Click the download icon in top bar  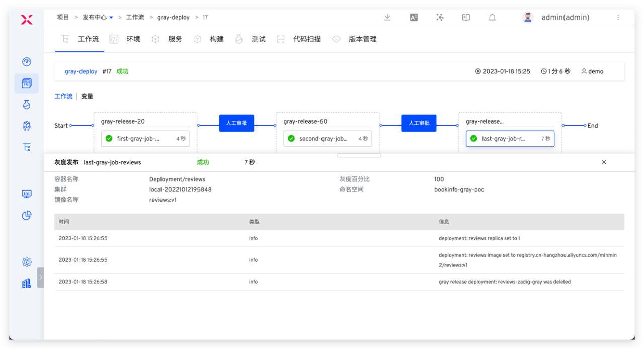tap(387, 17)
